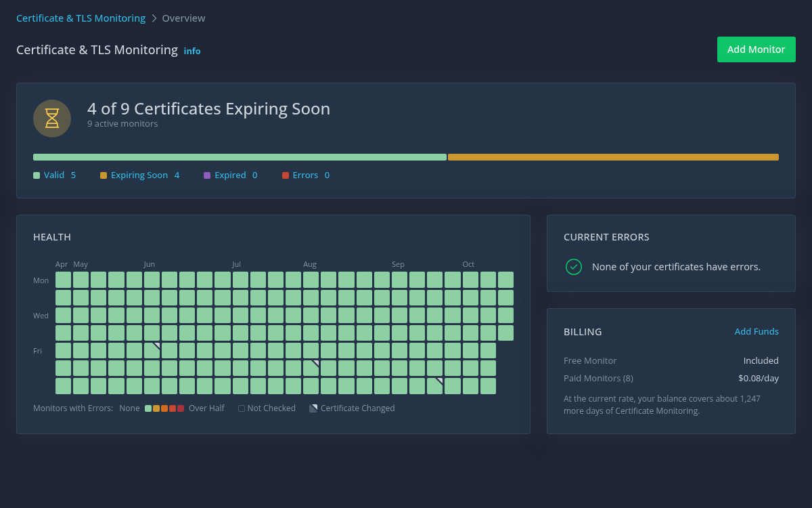Click the 'Mon' weekday label
This screenshot has height=508, width=812.
tap(41, 280)
